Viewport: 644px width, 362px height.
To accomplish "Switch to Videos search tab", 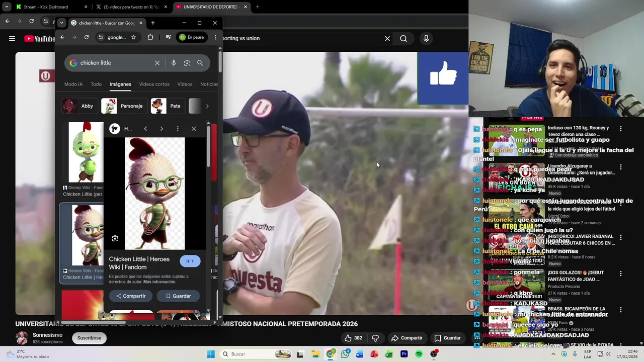I will [185, 84].
